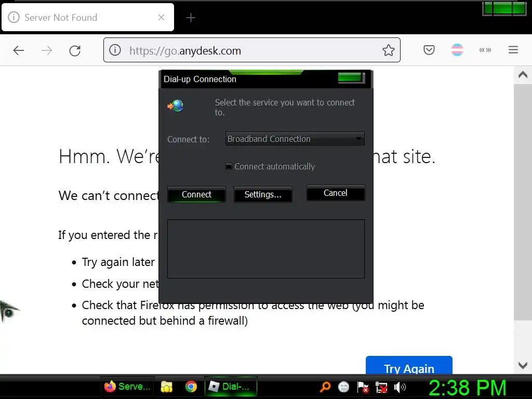This screenshot has width=532, height=399.
Task: Enable Connect automatically checkbox
Action: (229, 166)
